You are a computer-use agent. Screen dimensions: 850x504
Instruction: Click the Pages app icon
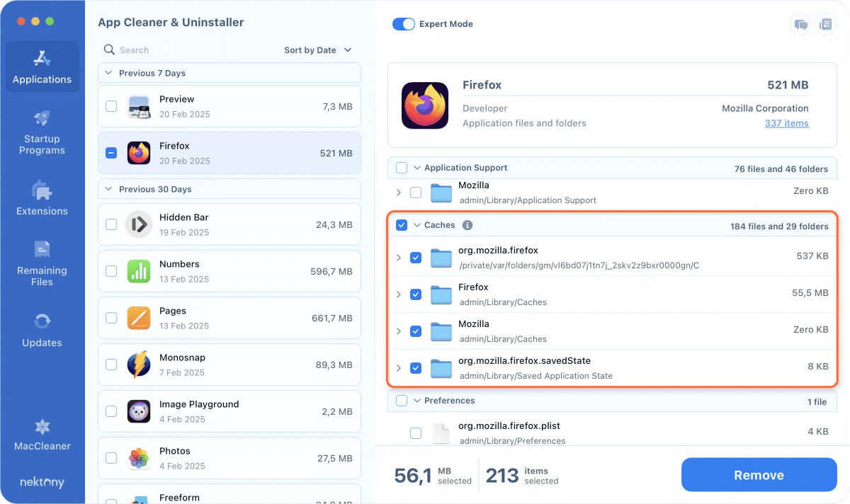[139, 318]
